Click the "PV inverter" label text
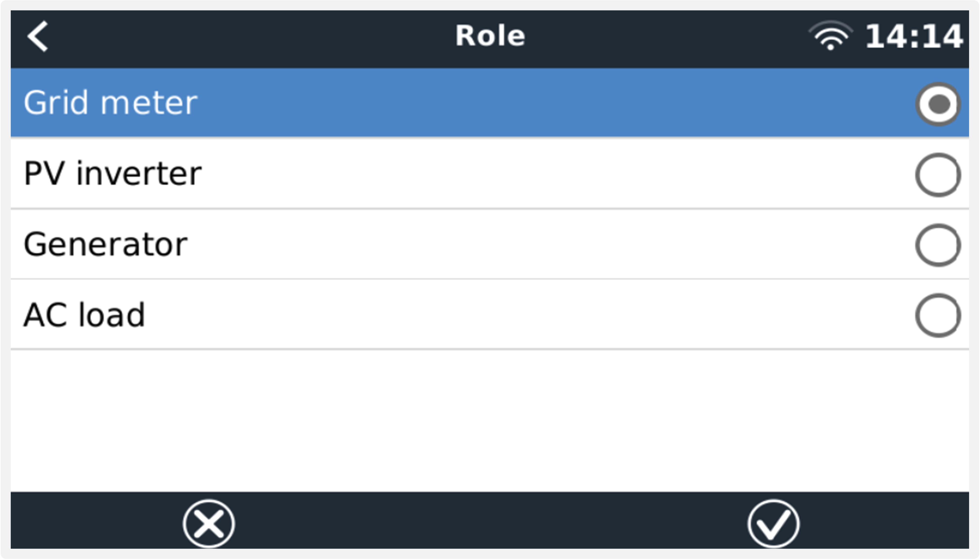The image size is (980, 559). [x=113, y=174]
